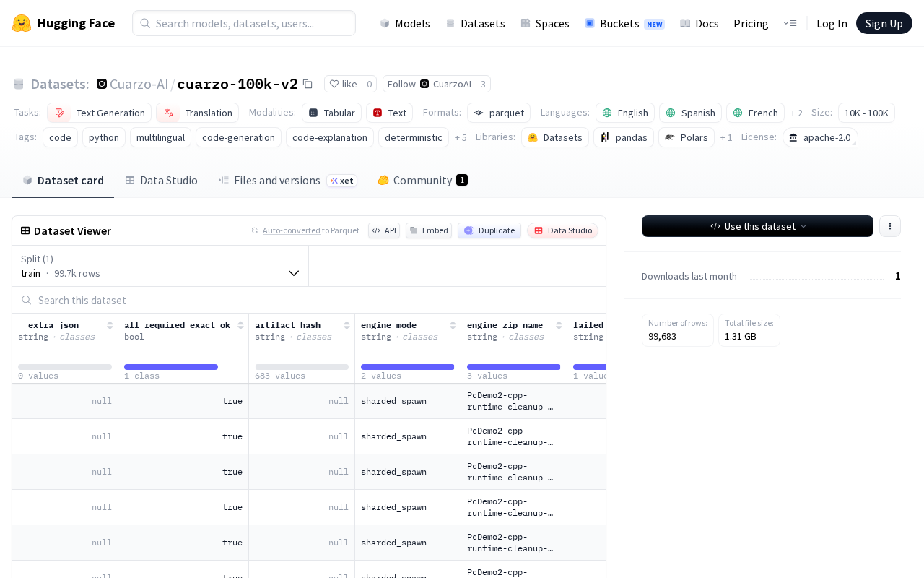Click the multilingual tag
The height and width of the screenshot is (578, 924).
tap(160, 137)
